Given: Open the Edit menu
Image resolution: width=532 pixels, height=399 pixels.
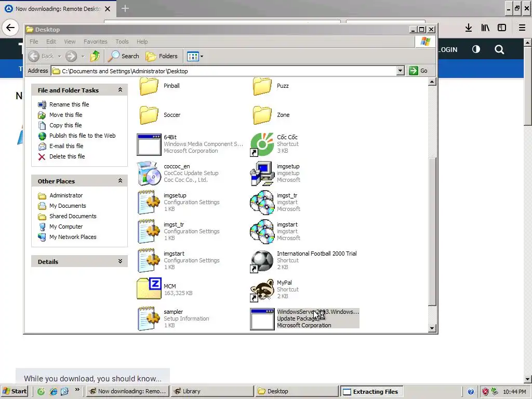Looking at the screenshot, I should pyautogui.click(x=51, y=42).
